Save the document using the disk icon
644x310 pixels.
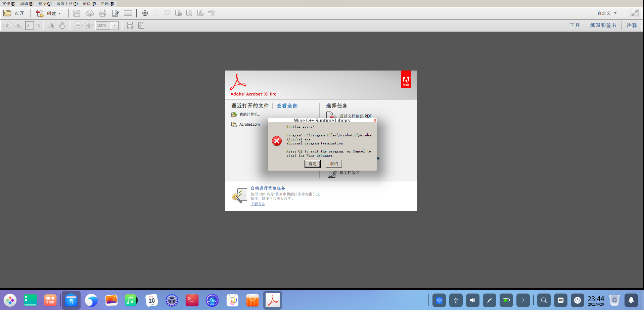click(77, 13)
